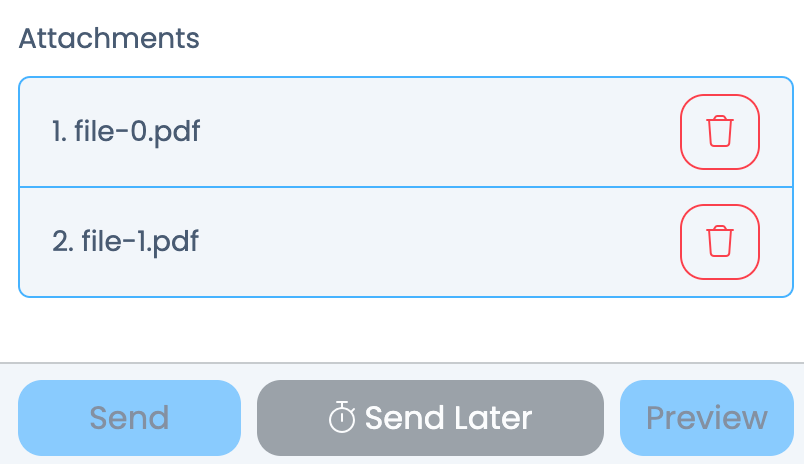
Task: Click the Preview button text
Action: pyautogui.click(x=707, y=418)
